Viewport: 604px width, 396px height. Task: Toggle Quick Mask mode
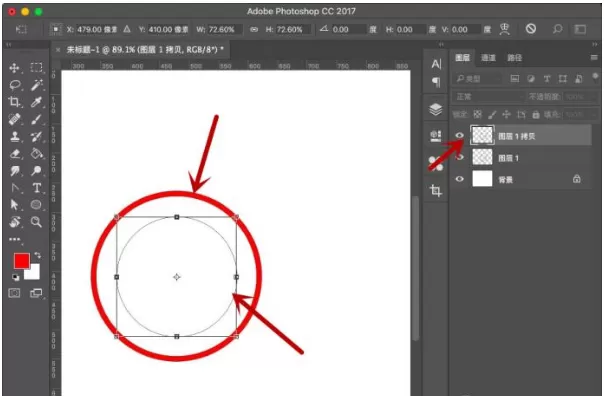click(x=14, y=293)
